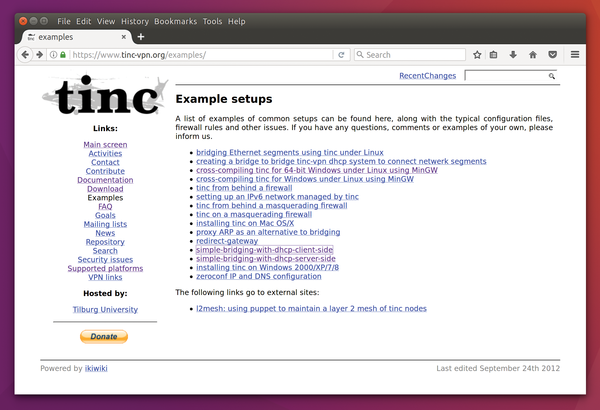Show site information via the info icon

coord(54,55)
